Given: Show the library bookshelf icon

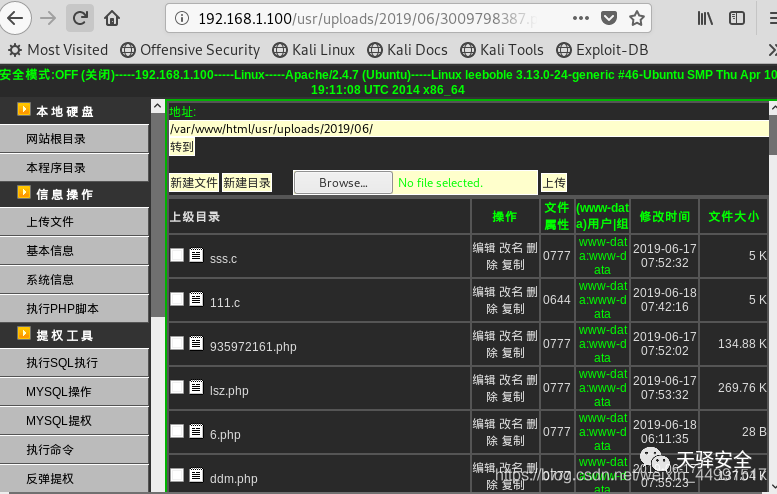Looking at the screenshot, I should pyautogui.click(x=705, y=18).
